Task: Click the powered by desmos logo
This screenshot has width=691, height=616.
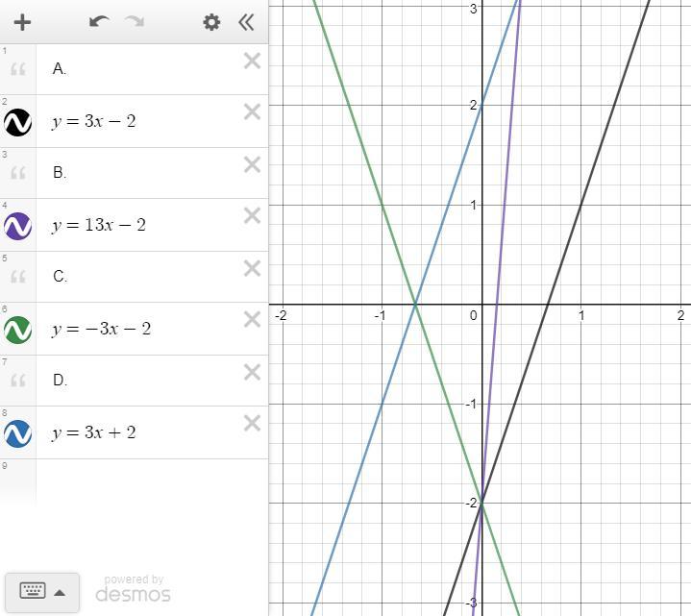Action: [133, 589]
